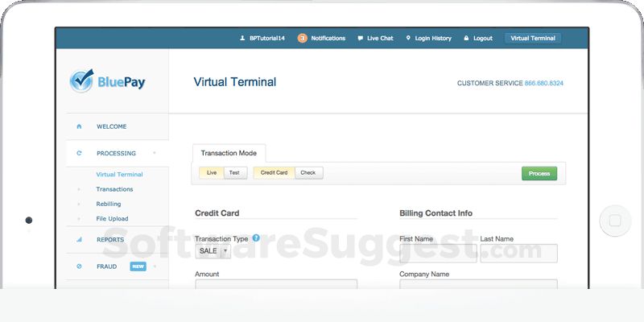The image size is (644, 322).
Task: Click the Virtual Terminal page heading
Action: click(x=235, y=82)
